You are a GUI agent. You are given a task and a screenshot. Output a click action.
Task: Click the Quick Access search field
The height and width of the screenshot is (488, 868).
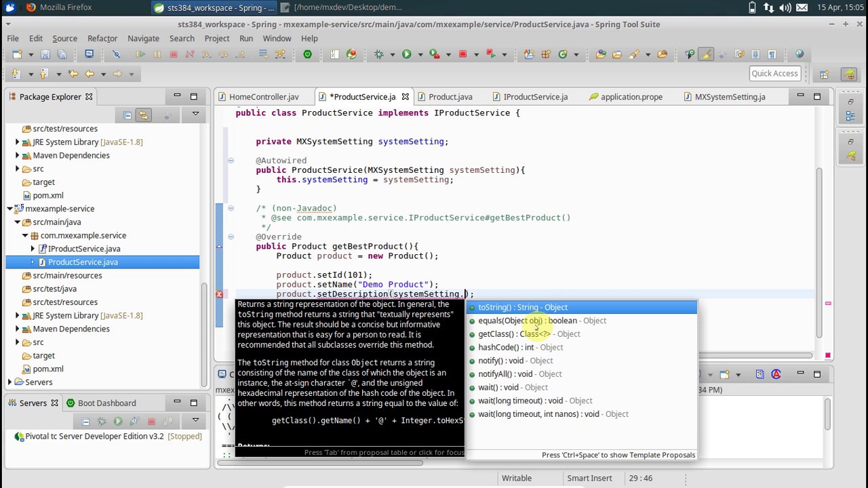(774, 74)
